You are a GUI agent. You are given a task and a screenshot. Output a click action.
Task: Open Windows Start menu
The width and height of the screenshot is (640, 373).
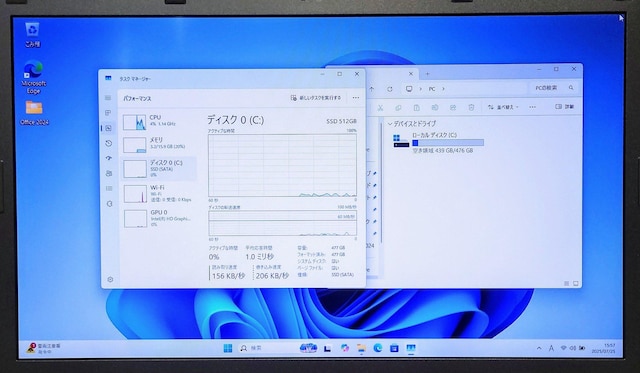(x=228, y=348)
